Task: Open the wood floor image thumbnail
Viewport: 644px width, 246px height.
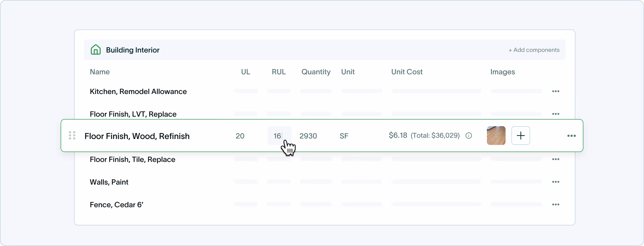Action: [x=496, y=136]
